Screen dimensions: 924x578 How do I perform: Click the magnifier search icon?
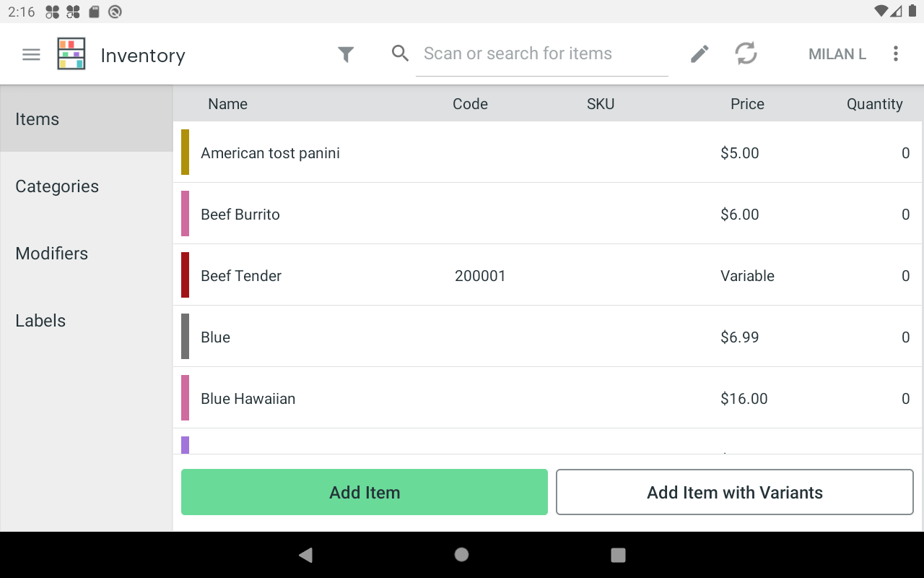[400, 53]
